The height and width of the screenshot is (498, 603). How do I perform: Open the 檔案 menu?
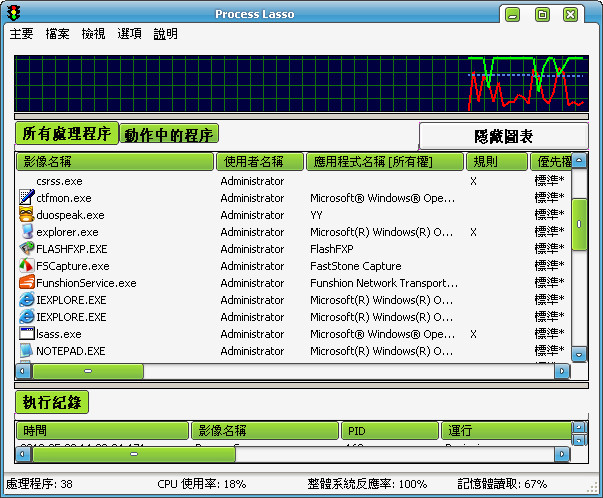57,34
